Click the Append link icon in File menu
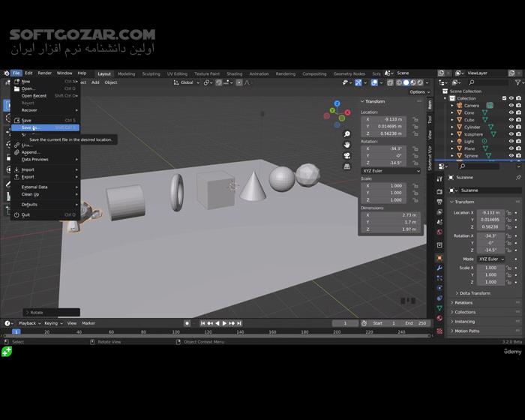The height and width of the screenshot is (420, 525). click(16, 152)
